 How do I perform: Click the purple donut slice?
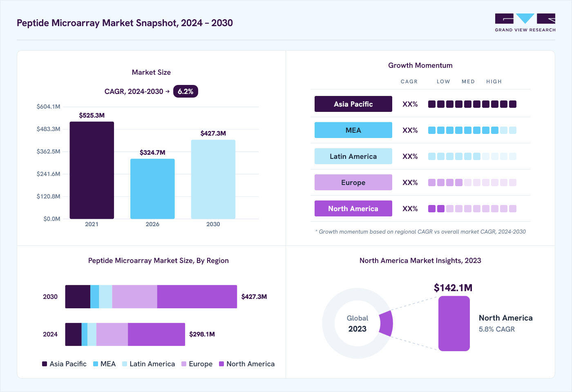[387, 323]
